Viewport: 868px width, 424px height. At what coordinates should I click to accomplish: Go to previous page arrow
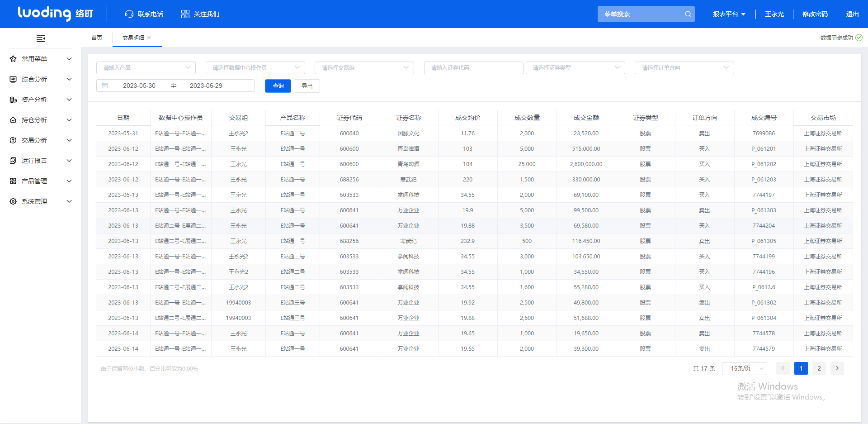(783, 368)
